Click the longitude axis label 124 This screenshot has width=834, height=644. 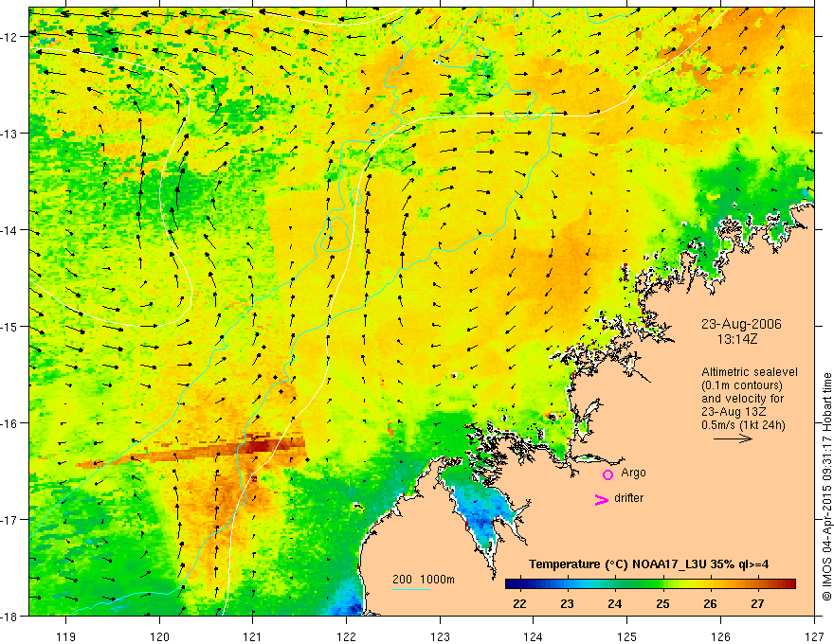534,636
